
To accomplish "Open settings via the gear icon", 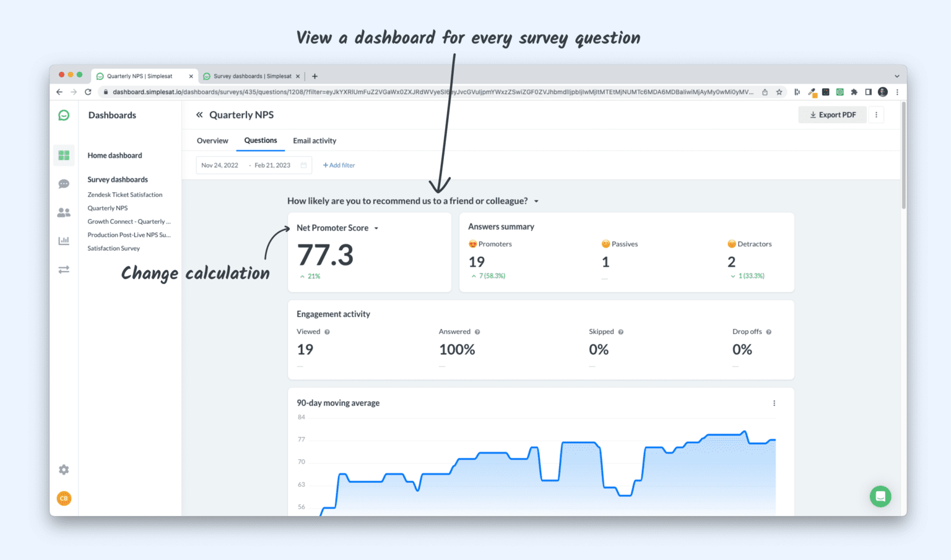I will (x=64, y=470).
